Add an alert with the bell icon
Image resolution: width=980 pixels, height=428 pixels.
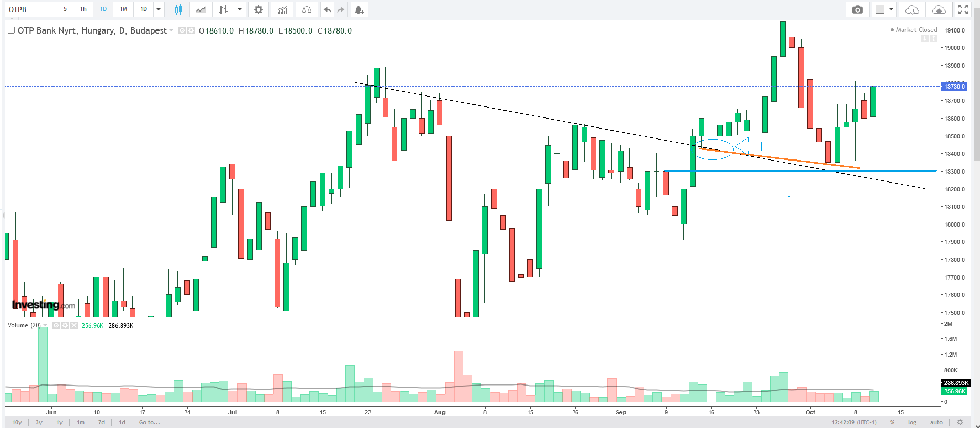(359, 9)
